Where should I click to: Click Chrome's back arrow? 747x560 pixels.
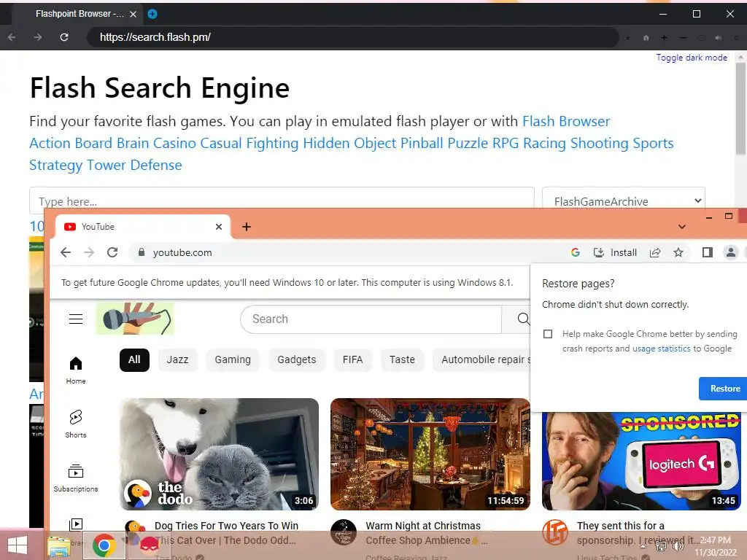pyautogui.click(x=66, y=252)
